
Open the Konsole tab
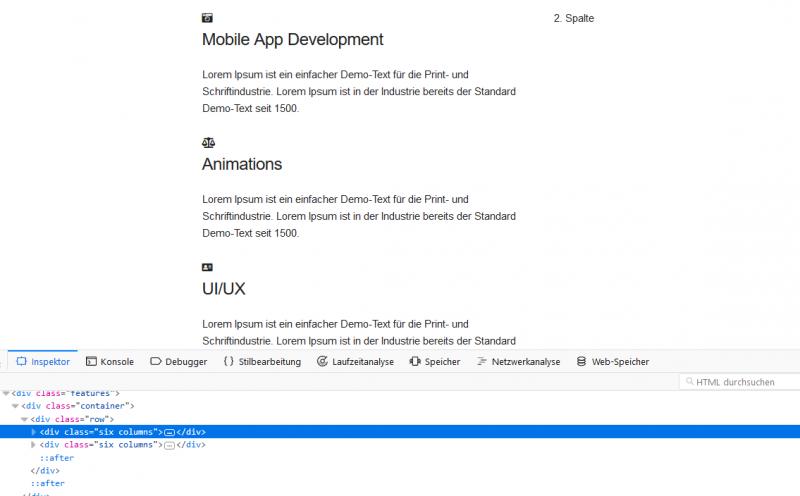point(110,362)
